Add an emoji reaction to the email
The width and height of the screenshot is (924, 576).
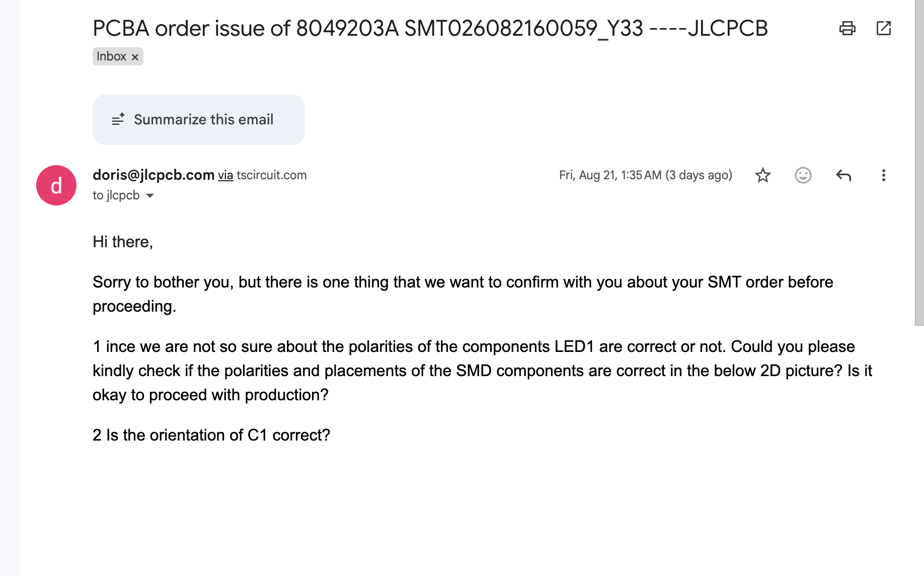[803, 175]
